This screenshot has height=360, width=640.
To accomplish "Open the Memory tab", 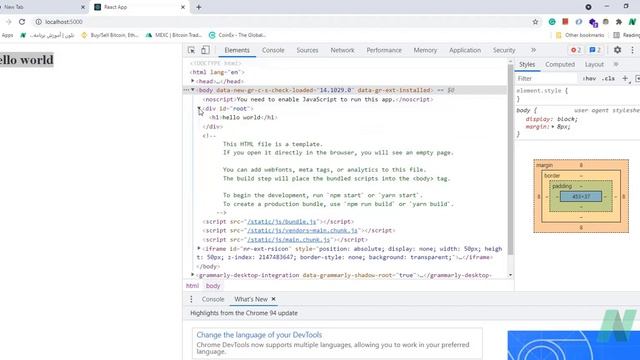I will [425, 50].
